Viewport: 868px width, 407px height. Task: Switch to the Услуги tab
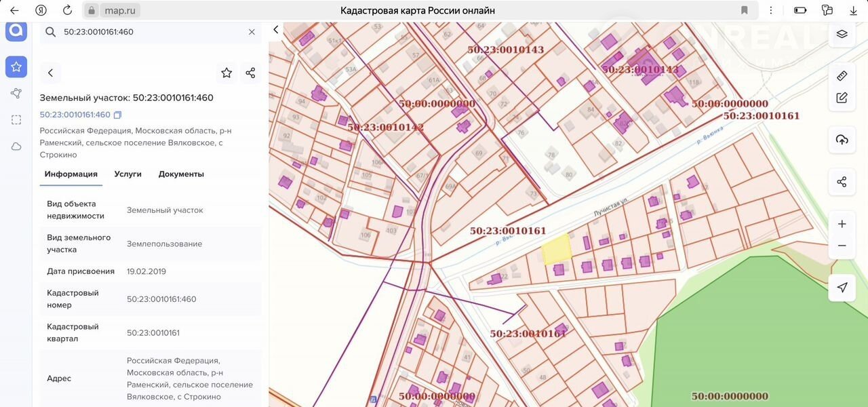point(127,174)
